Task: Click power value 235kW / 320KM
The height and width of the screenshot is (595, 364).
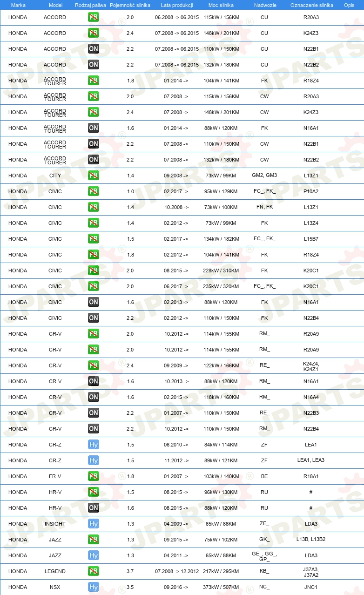Action: click(x=221, y=286)
